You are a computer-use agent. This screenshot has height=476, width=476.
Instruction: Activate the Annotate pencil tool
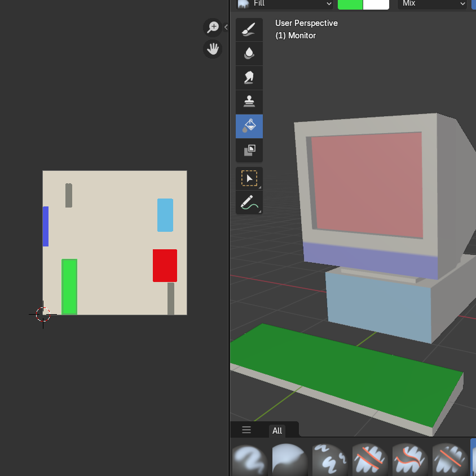[249, 202]
